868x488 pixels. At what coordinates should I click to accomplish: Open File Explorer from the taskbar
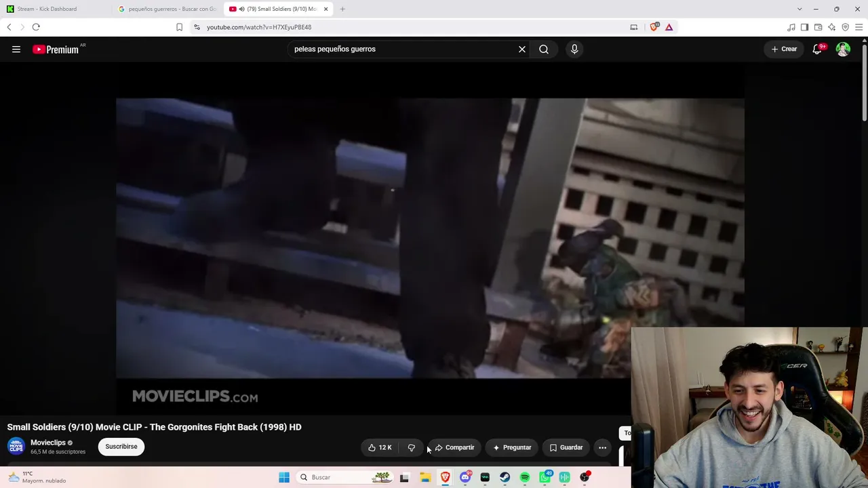425,477
